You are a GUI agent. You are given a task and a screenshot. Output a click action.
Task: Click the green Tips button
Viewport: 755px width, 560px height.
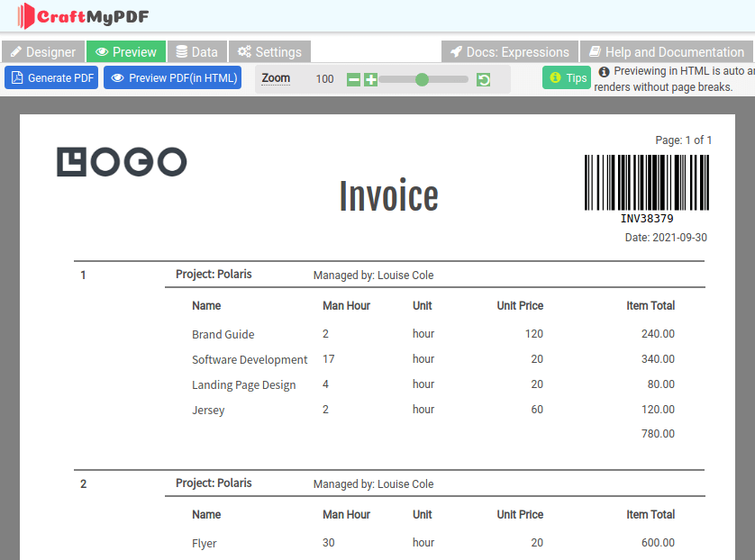pyautogui.click(x=567, y=77)
